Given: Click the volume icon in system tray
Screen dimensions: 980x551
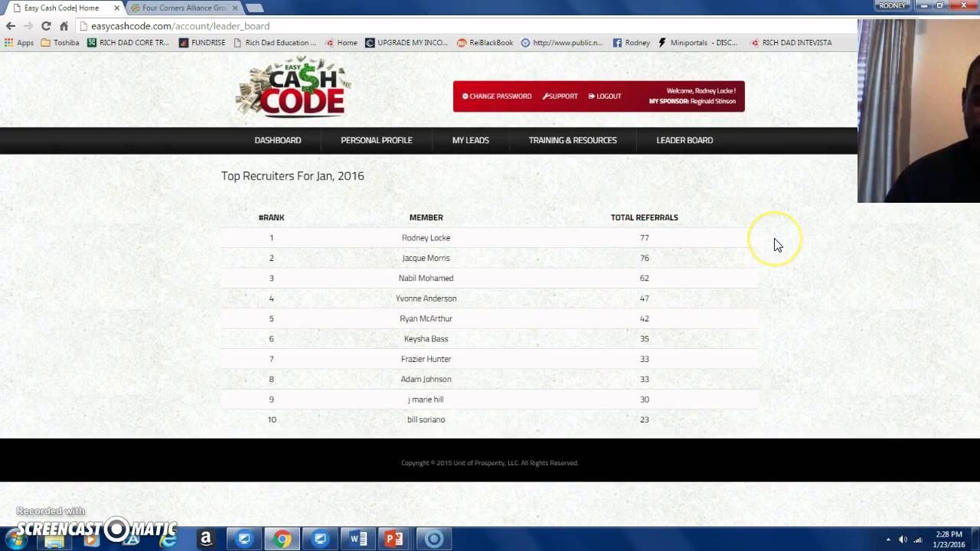Looking at the screenshot, I should click(903, 540).
